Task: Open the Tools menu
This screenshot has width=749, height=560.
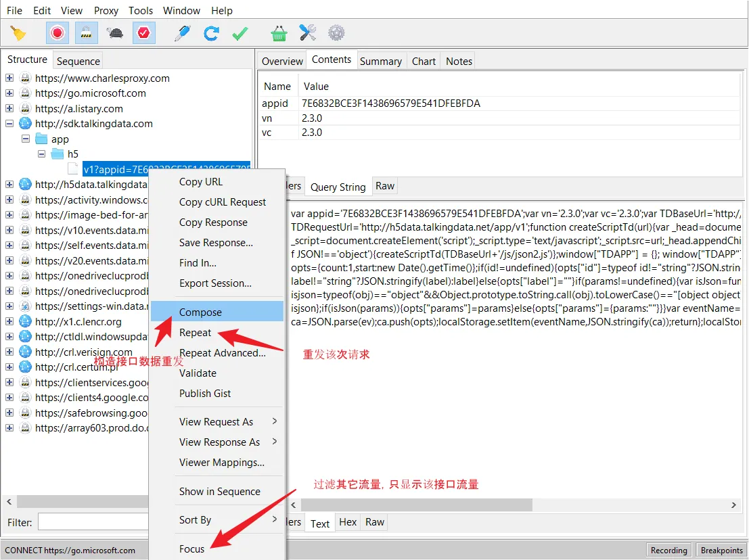Action: pyautogui.click(x=141, y=11)
